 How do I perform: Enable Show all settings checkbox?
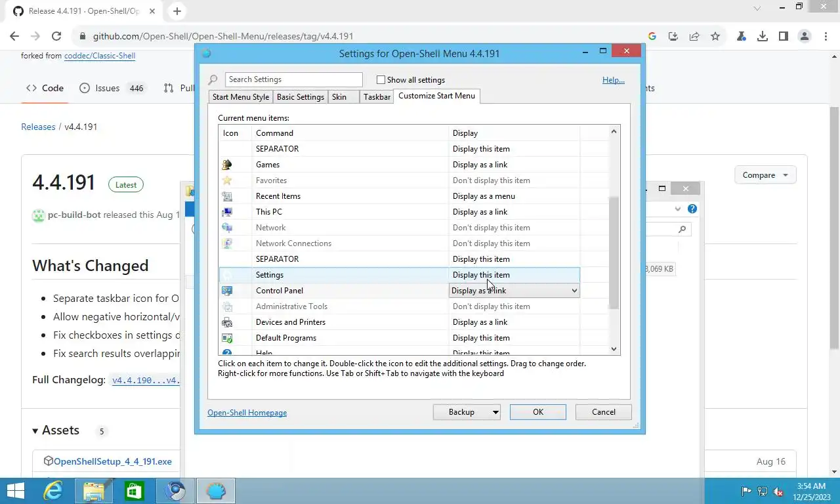[381, 80]
